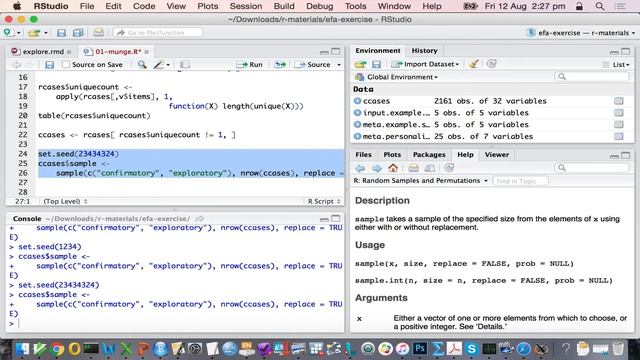Click Help search field
The height and width of the screenshot is (360, 640).
point(592,168)
